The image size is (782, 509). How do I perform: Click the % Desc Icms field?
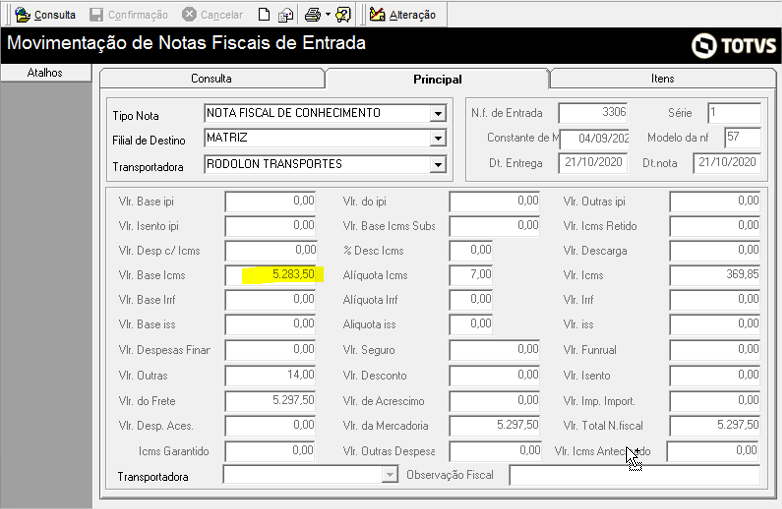[x=471, y=251]
